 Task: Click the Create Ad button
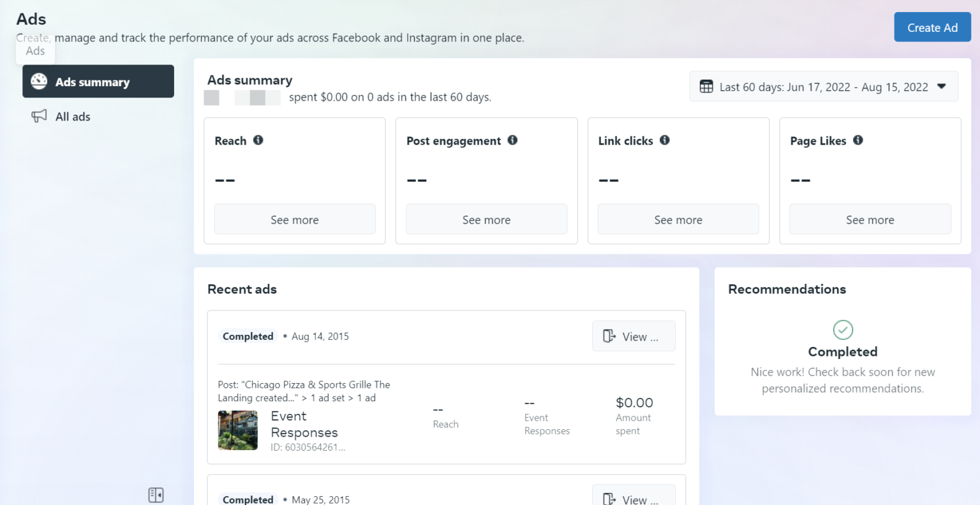tap(932, 27)
